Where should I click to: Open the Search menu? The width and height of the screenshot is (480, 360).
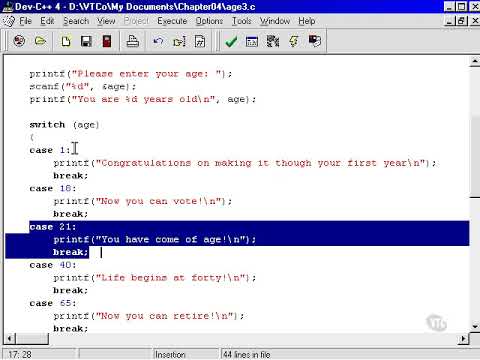(x=76, y=21)
